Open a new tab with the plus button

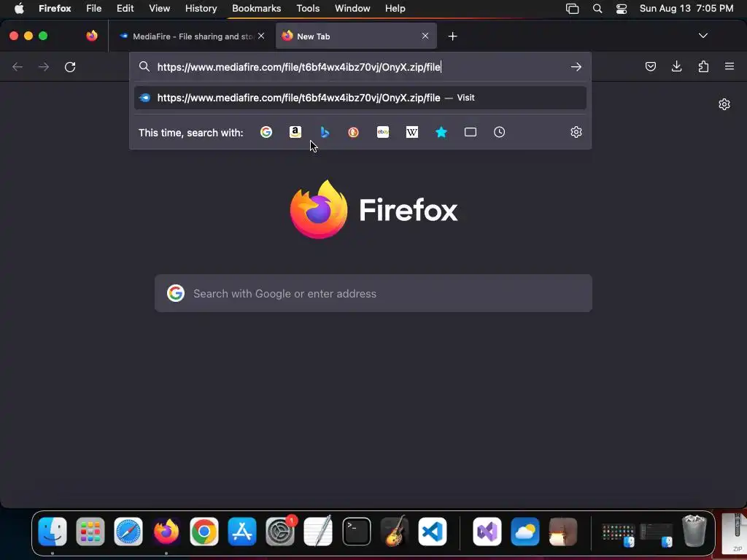click(452, 36)
